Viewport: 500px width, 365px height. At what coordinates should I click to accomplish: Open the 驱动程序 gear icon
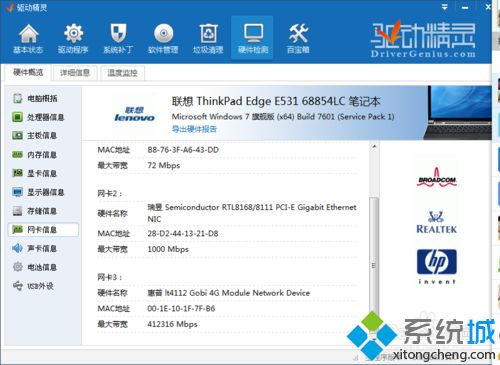(x=73, y=38)
